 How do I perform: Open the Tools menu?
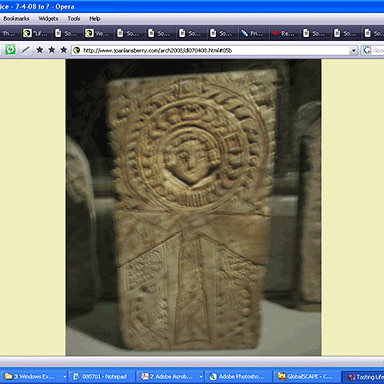[x=74, y=19]
